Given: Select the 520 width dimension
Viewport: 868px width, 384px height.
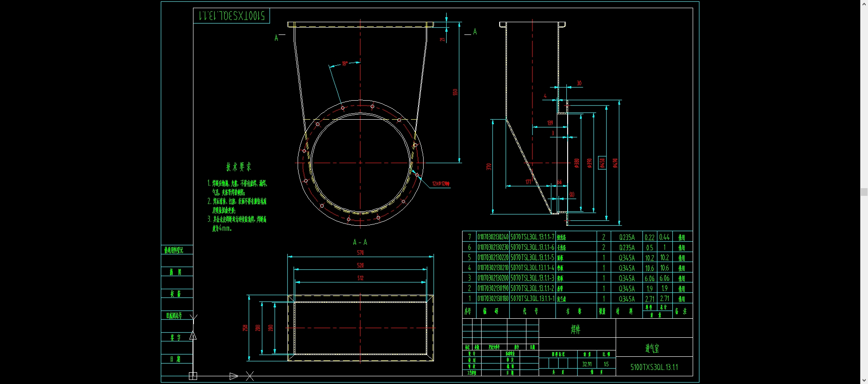Looking at the screenshot, I should [x=361, y=265].
